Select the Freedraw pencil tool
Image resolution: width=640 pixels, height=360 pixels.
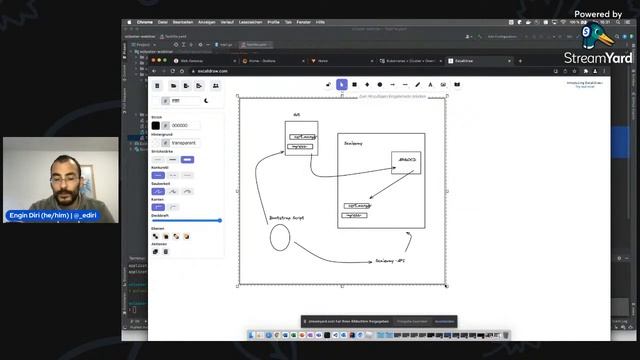(418, 84)
